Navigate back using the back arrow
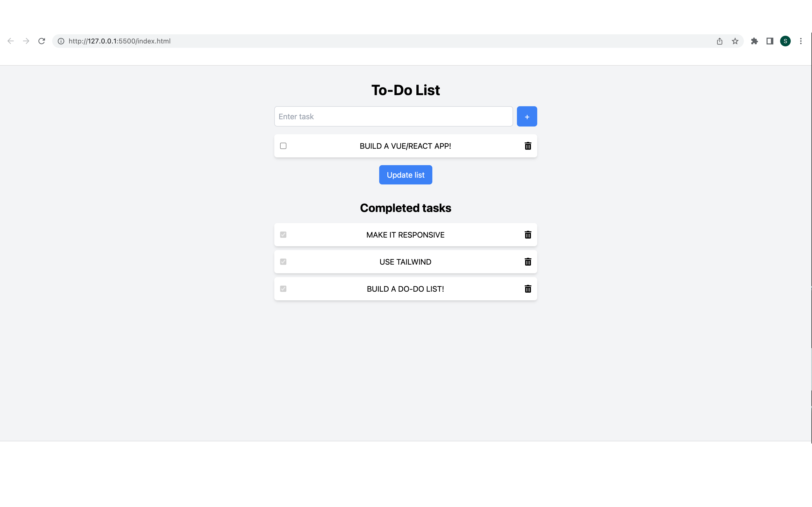The width and height of the screenshot is (812, 507). pyautogui.click(x=10, y=41)
